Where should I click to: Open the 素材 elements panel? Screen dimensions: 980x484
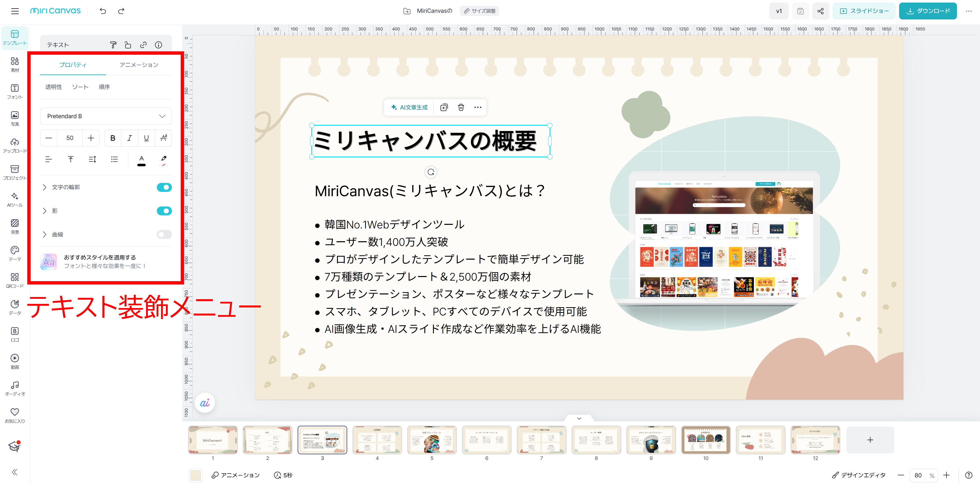15,65
